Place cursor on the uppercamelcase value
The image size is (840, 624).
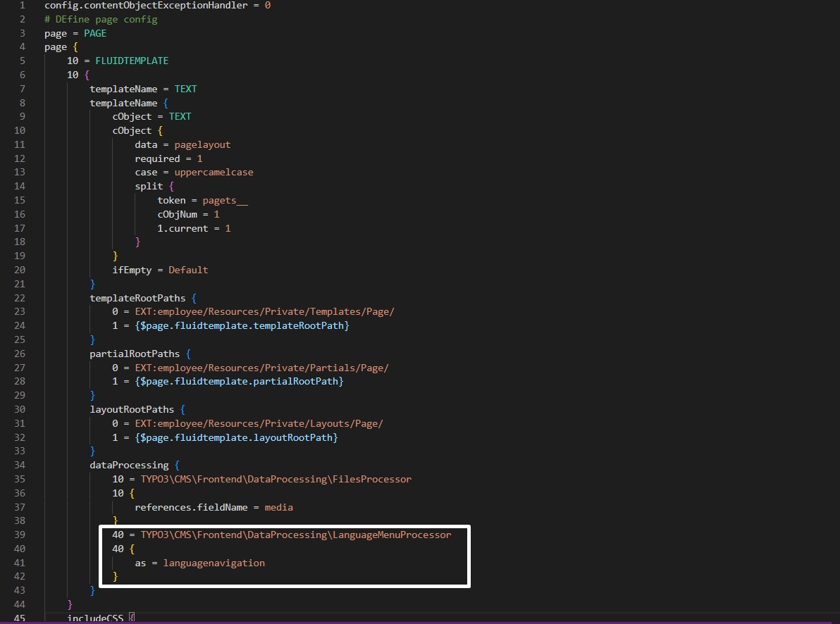coord(214,172)
